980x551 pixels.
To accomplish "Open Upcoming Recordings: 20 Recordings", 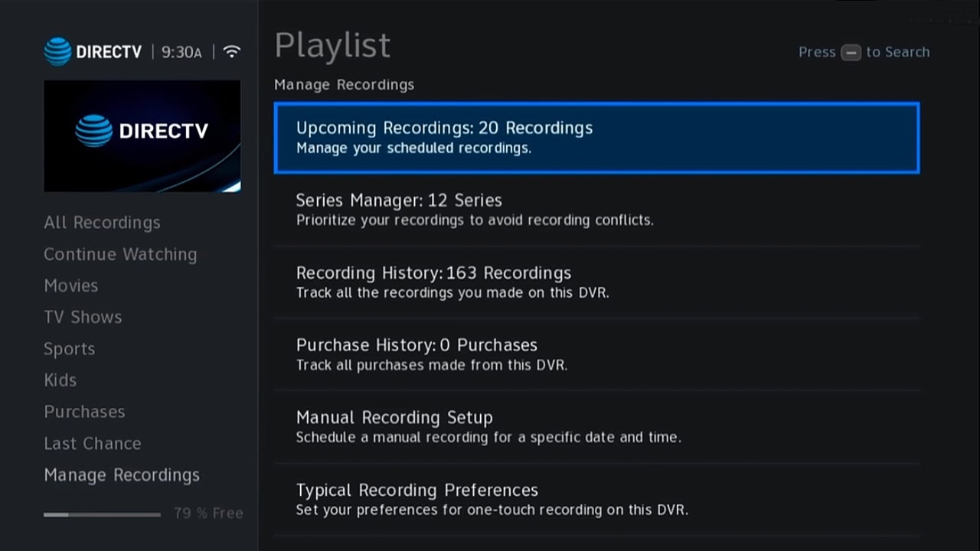I will [596, 137].
